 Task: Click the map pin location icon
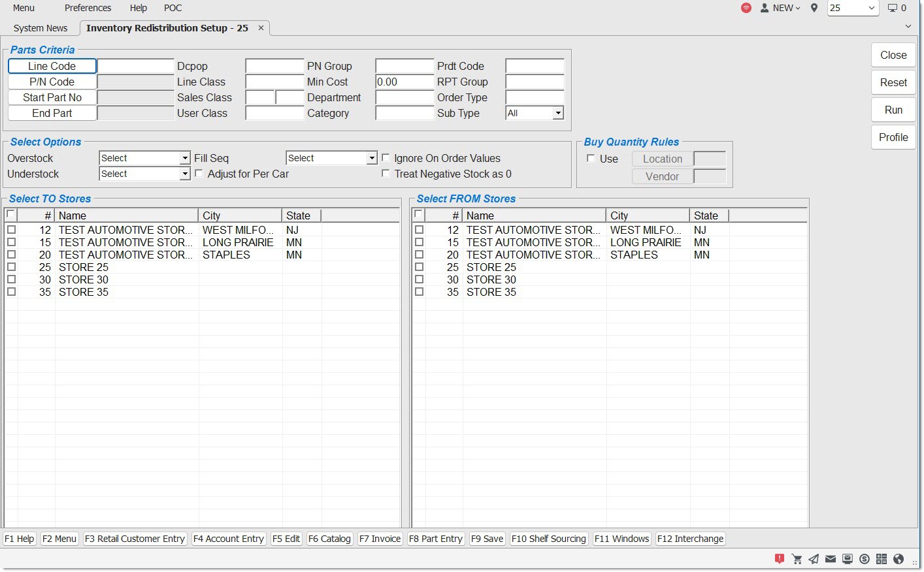(814, 8)
